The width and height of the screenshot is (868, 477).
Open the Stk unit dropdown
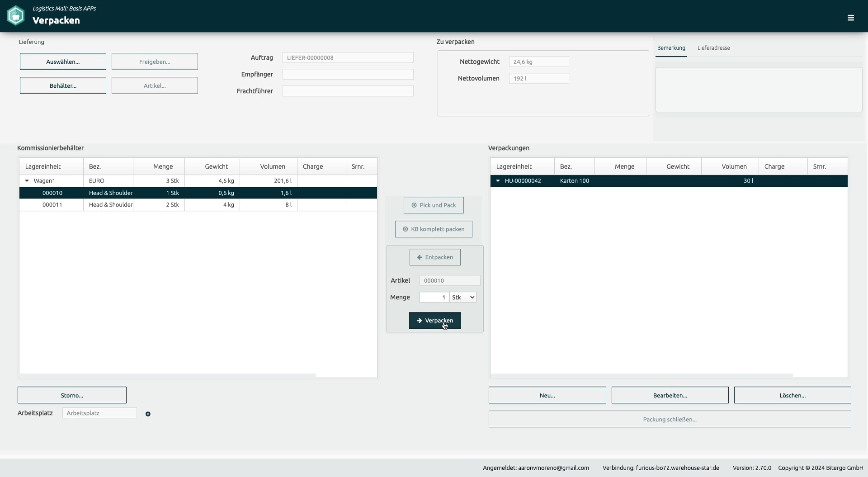coord(463,297)
